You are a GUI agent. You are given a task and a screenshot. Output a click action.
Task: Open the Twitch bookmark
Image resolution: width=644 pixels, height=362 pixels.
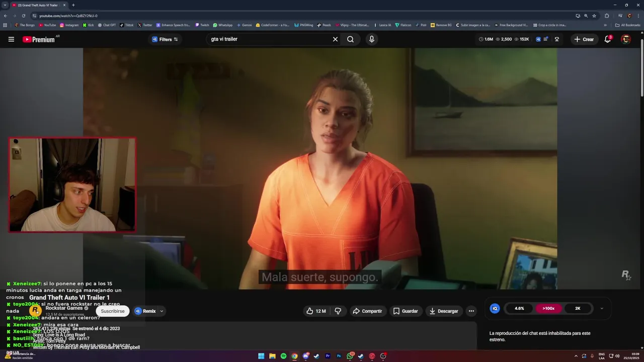(202, 25)
